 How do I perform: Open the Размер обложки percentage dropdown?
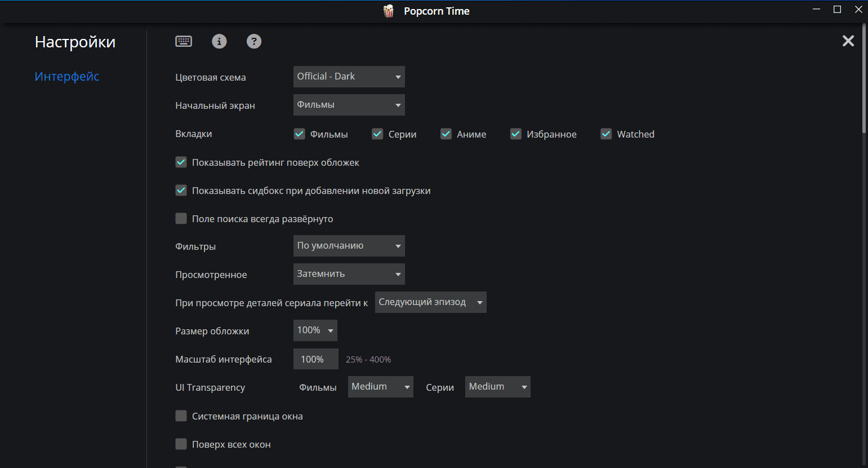pos(315,330)
